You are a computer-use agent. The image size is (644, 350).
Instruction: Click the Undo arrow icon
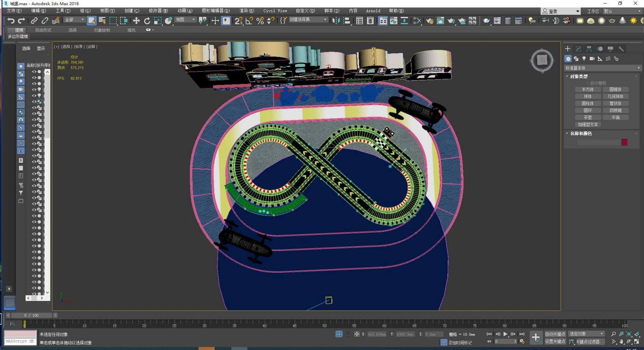tap(11, 21)
